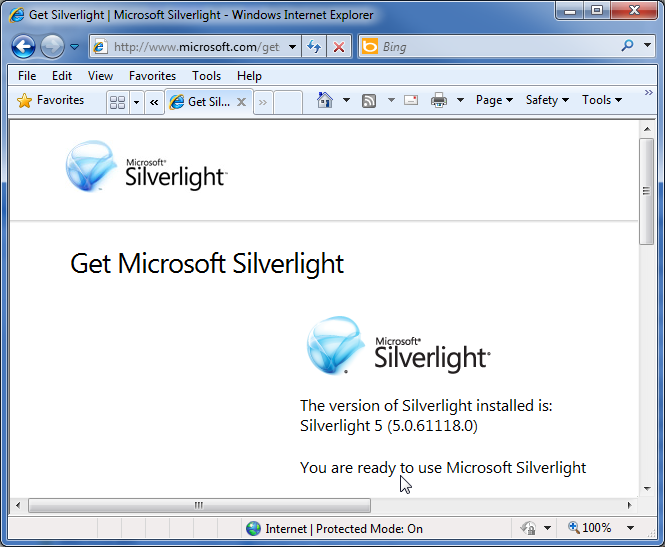
Task: Go back with the Back arrow button
Action: coord(23,46)
